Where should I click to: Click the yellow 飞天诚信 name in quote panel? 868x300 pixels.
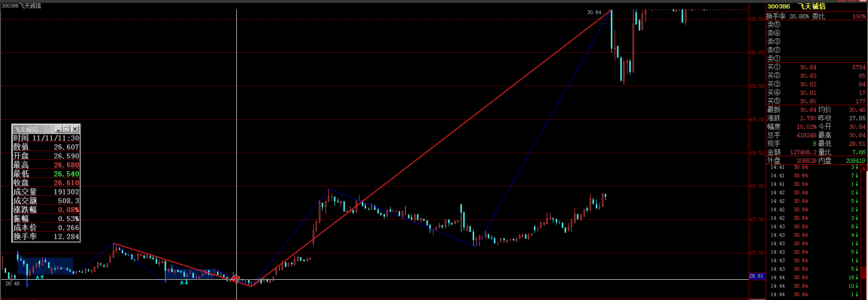coord(812,7)
